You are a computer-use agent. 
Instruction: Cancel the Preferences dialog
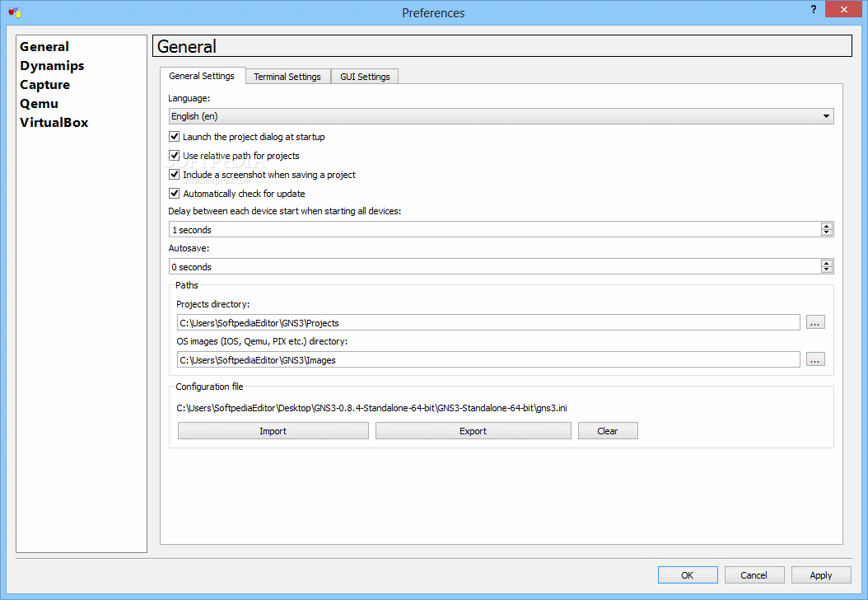[x=754, y=575]
